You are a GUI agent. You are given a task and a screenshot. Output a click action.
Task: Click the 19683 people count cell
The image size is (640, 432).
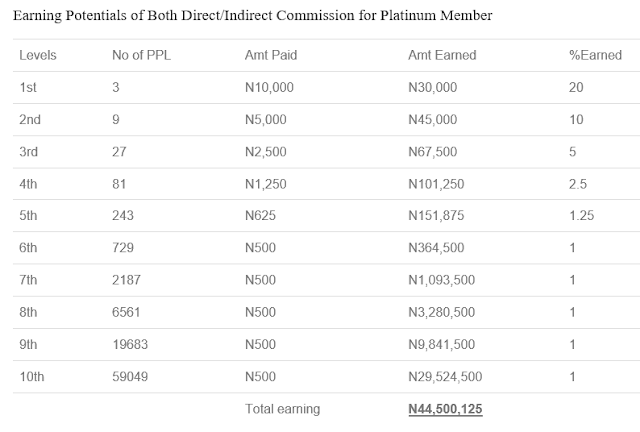coord(129,345)
